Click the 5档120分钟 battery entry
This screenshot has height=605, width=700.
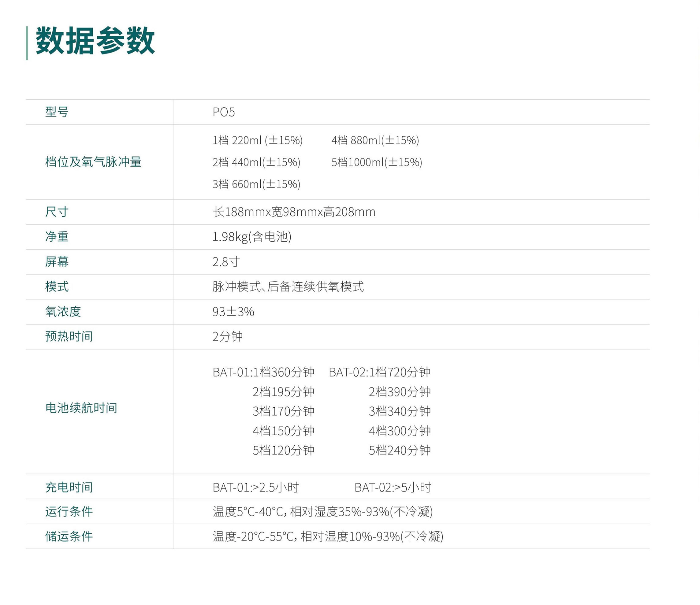283,450
